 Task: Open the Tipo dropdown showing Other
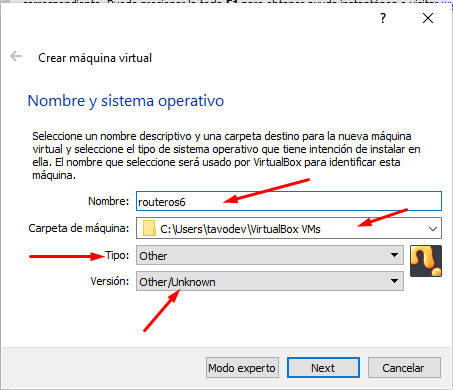click(270, 256)
